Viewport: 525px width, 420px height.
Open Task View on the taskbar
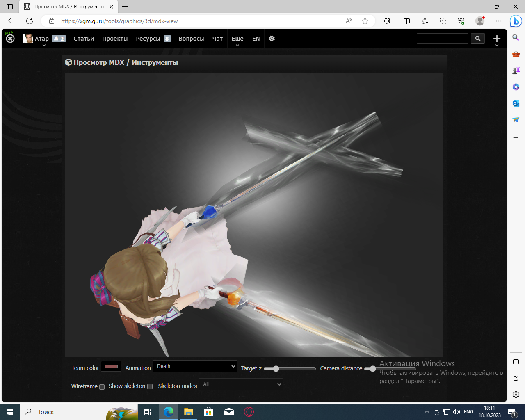148,412
